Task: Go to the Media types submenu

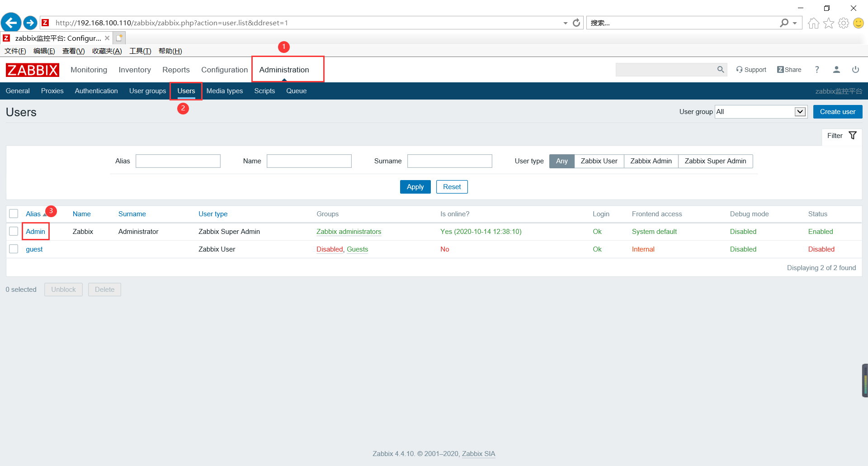Action: (x=225, y=91)
